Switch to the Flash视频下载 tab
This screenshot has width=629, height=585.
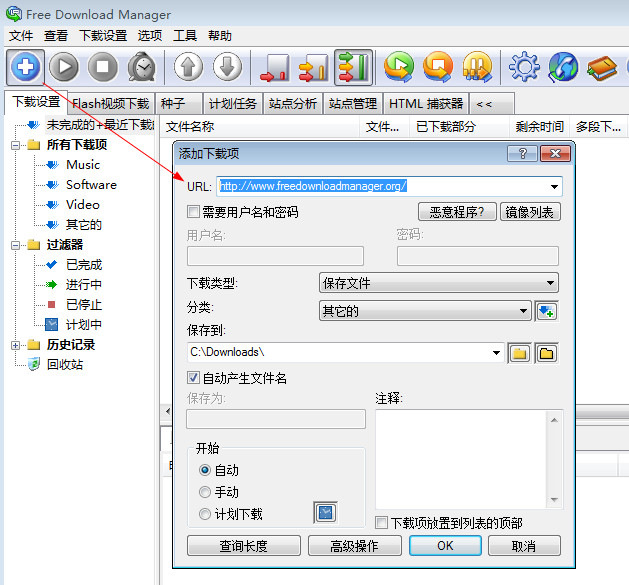111,104
